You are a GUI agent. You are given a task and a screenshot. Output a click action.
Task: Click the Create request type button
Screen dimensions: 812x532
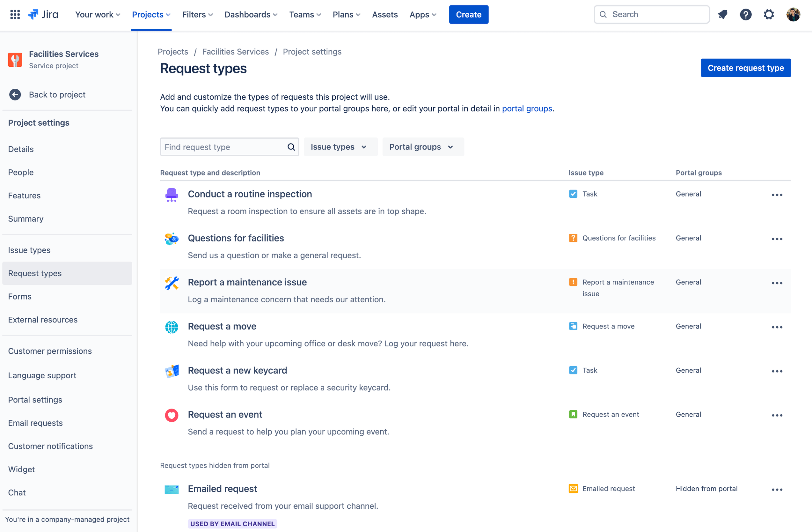(x=746, y=68)
